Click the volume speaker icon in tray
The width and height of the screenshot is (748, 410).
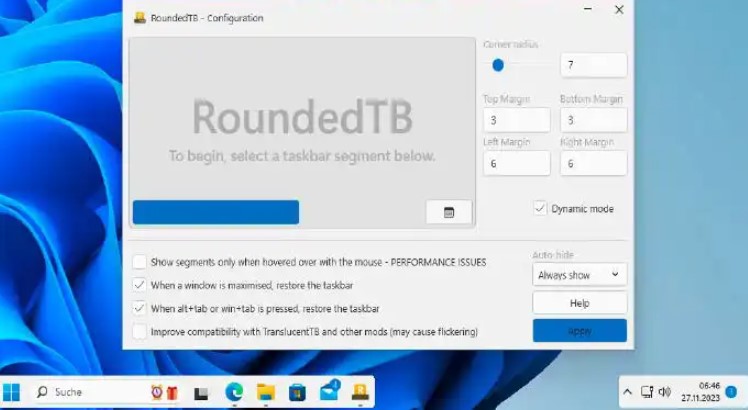[x=665, y=392]
